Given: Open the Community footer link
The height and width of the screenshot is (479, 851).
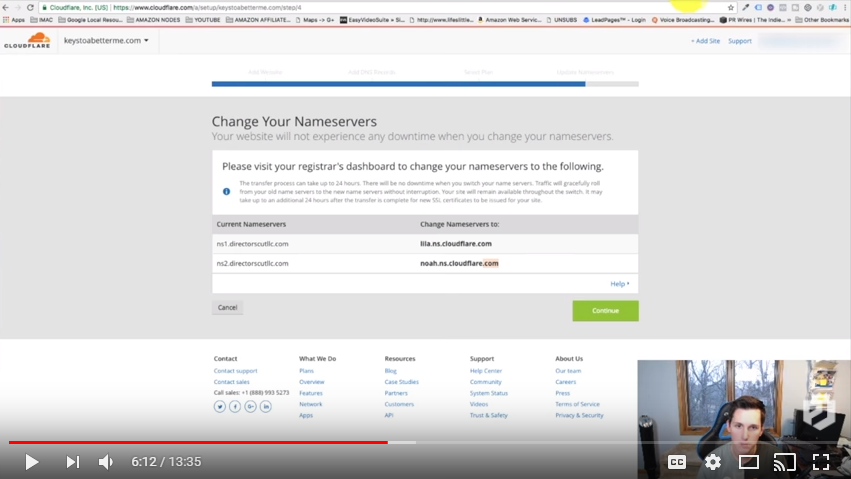Looking at the screenshot, I should point(486,382).
